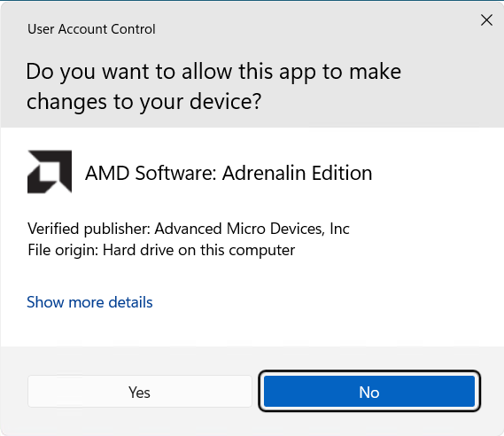Click the AMD arrow logo icon
The image size is (504, 436).
[50, 172]
